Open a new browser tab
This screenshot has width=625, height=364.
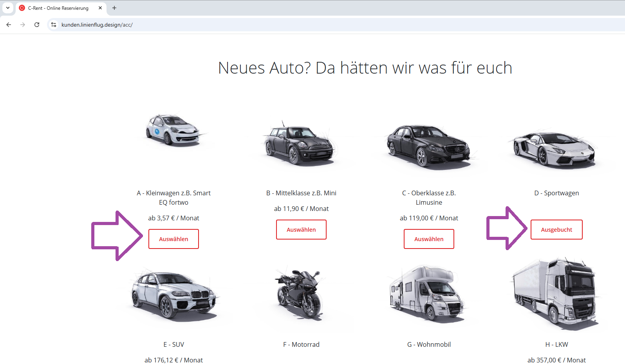pos(114,8)
